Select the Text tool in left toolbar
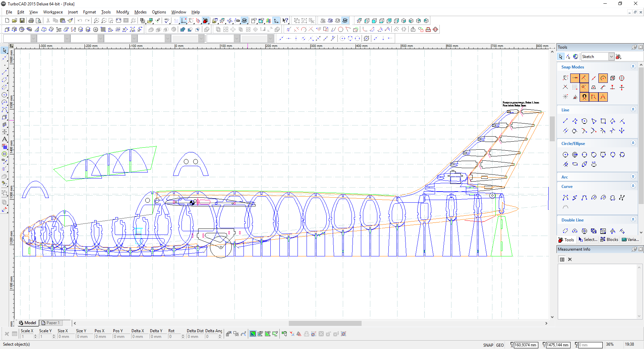644x349 pixels. coord(4,139)
